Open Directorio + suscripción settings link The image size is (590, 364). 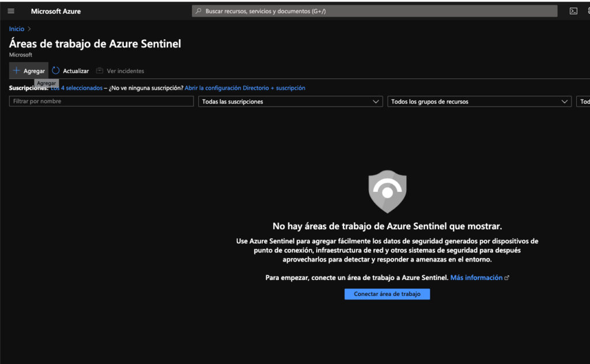click(245, 88)
